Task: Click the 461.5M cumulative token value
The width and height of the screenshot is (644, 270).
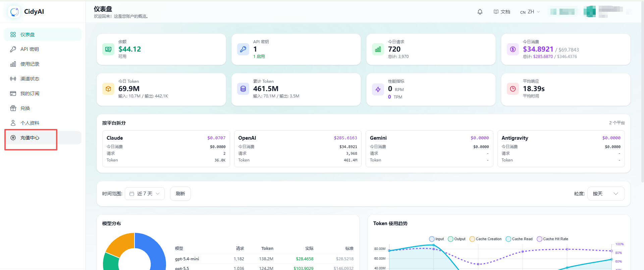Action: (266, 89)
